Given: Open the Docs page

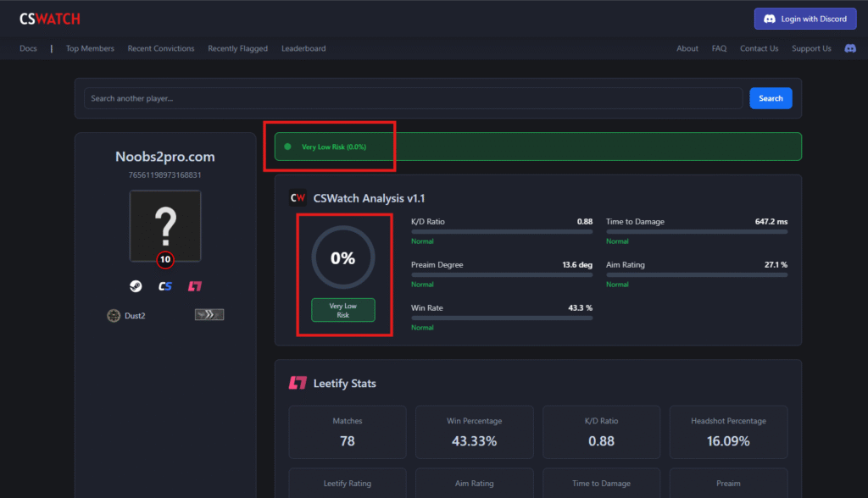Looking at the screenshot, I should 28,48.
